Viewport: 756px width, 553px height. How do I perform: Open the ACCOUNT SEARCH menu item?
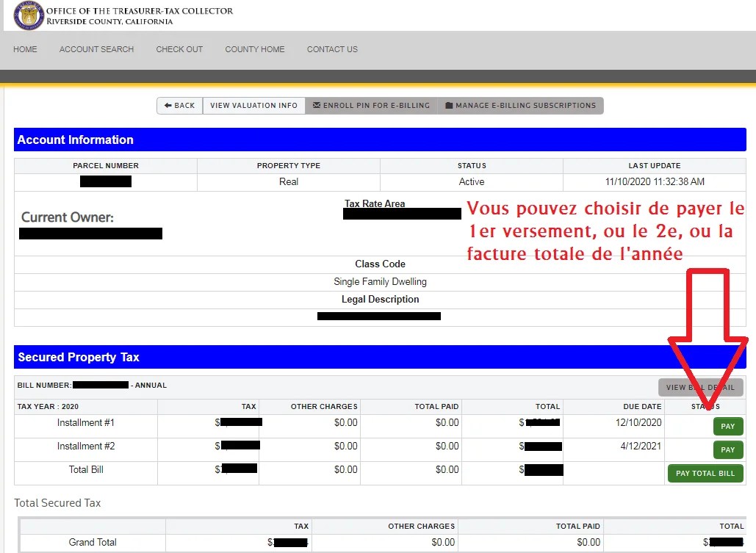click(x=96, y=49)
